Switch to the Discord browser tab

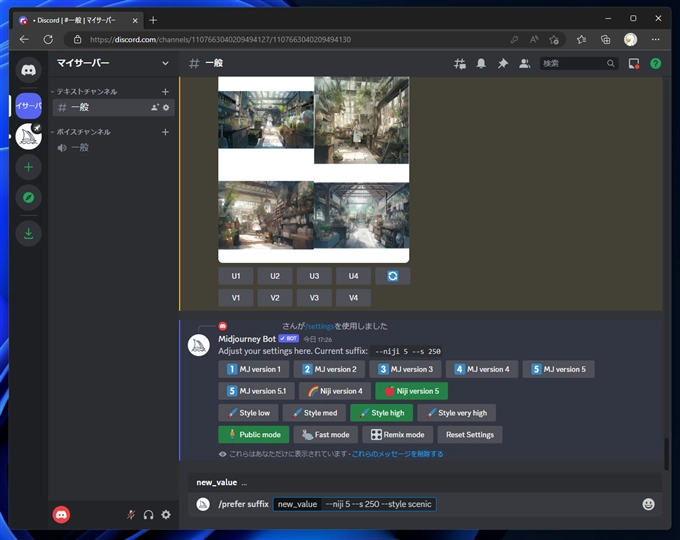click(x=78, y=20)
